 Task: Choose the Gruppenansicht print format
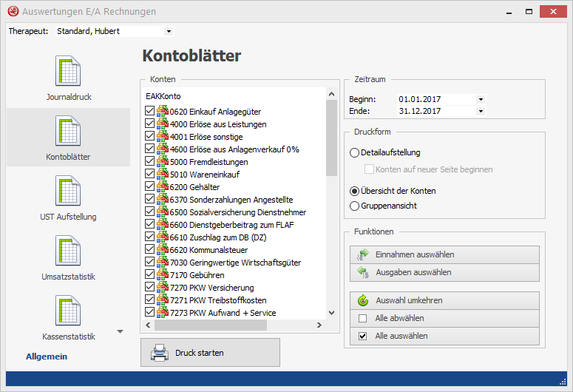click(x=355, y=206)
